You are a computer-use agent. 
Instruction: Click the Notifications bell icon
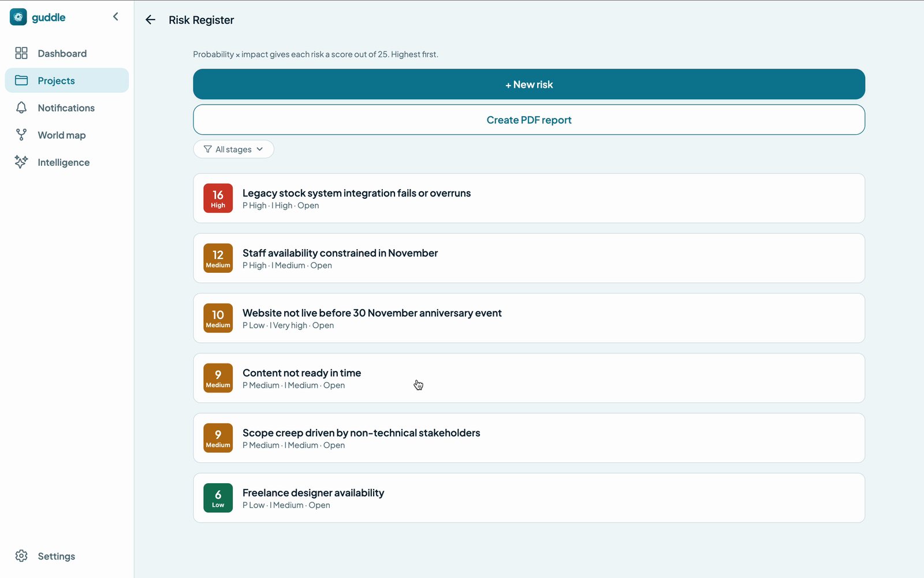(21, 108)
